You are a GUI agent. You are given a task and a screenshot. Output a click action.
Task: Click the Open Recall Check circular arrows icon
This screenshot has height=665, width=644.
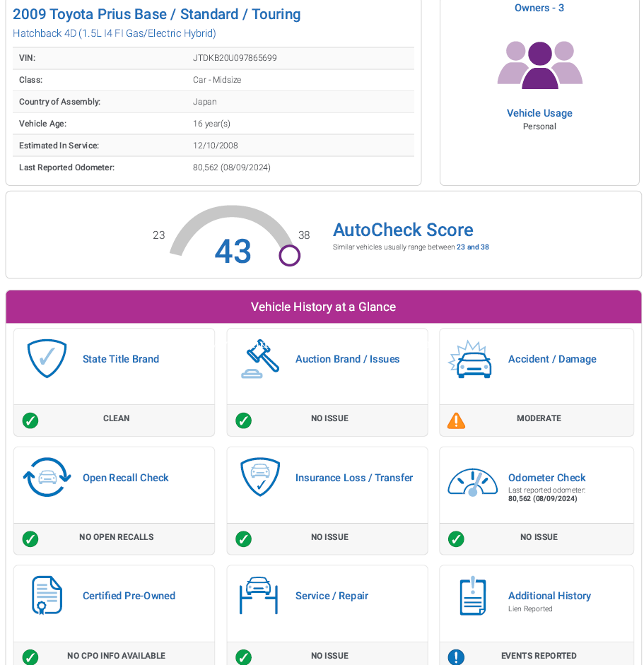[47, 477]
